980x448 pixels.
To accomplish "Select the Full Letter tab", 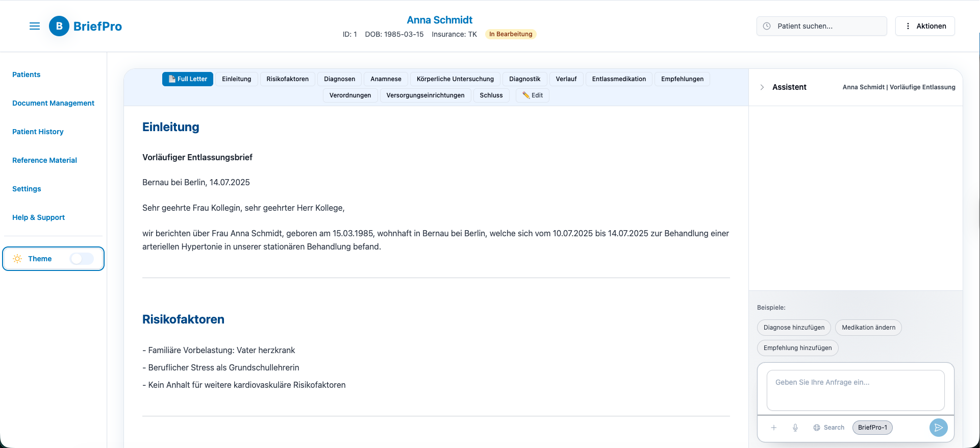I will (x=188, y=79).
